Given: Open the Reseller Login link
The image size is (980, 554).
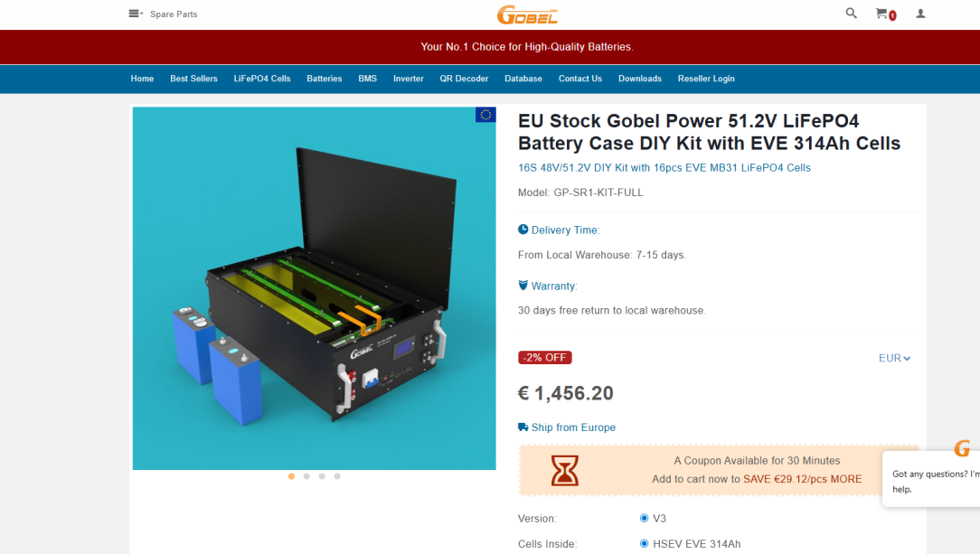Looking at the screenshot, I should tap(706, 79).
